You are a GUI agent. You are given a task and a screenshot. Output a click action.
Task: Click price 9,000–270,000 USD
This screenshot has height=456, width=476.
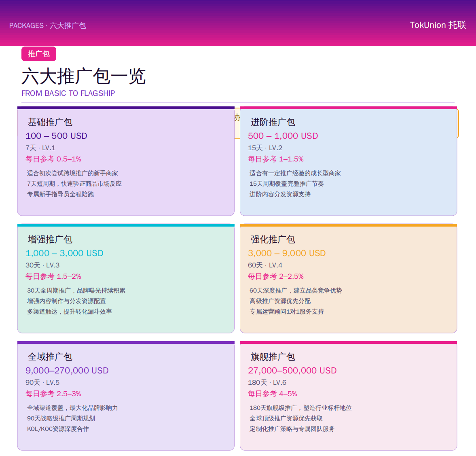[x=67, y=370]
